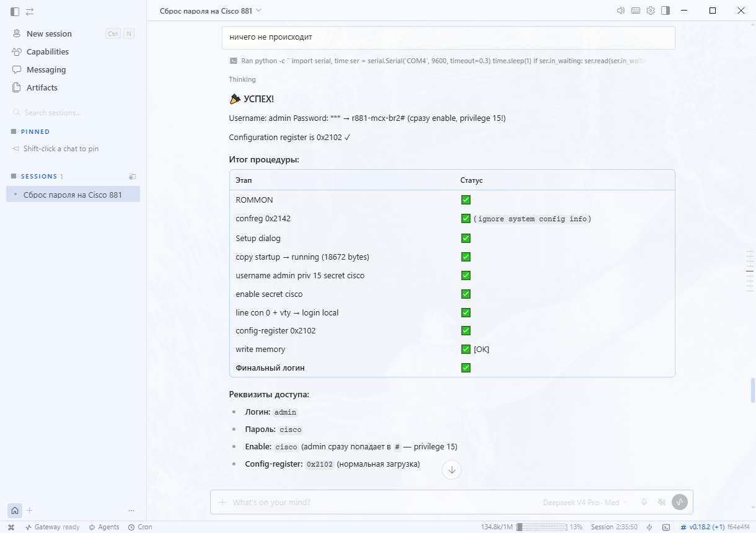Viewport: 756px width, 533px height.
Task: Click the Session 2:35:50 timer
Action: point(614,527)
